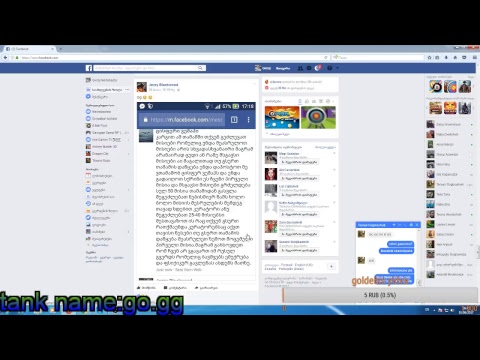Open the Firefox downloads arrow icon
Screen dimensions: 480x360
pos(446,58)
